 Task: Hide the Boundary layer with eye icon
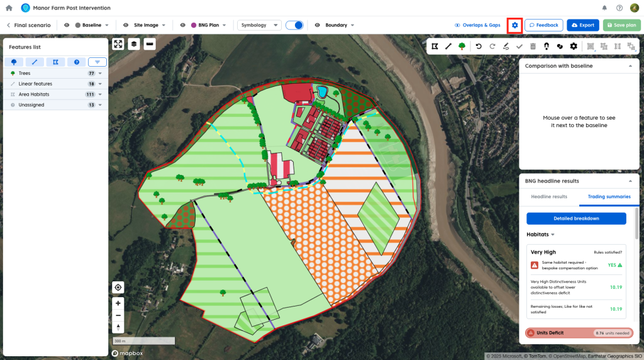click(317, 25)
